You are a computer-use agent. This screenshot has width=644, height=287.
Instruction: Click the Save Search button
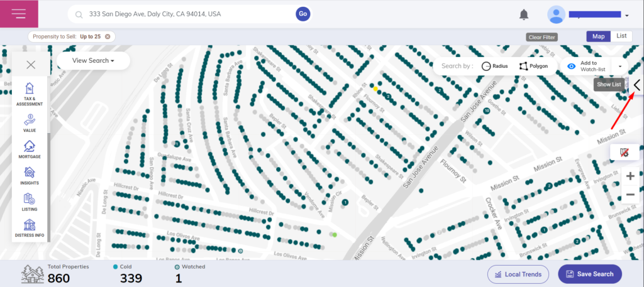click(x=589, y=274)
